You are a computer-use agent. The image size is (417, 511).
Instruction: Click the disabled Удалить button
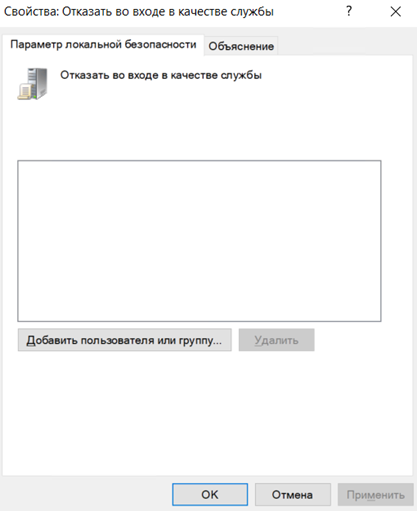click(276, 340)
